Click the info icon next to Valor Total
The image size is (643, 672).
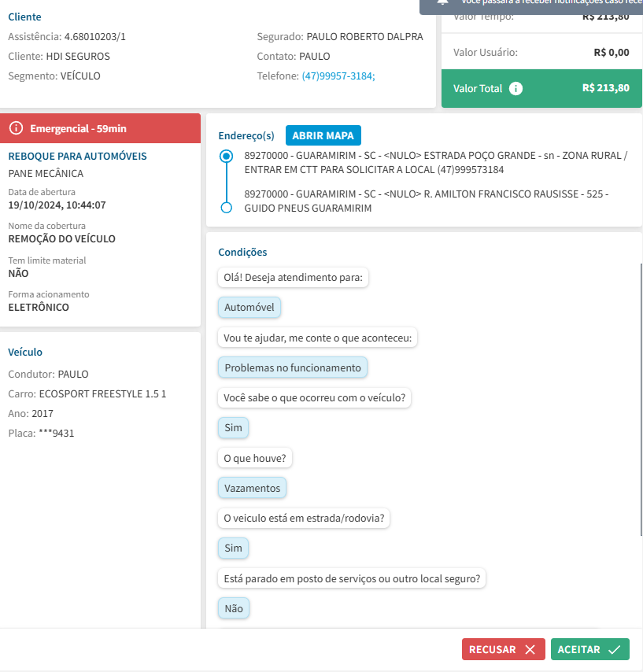516,89
